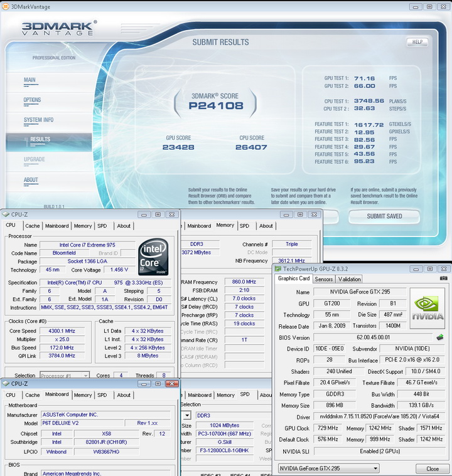The image size is (452, 476).
Task: Click the GPU-Z title bar icon
Action: (x=278, y=268)
